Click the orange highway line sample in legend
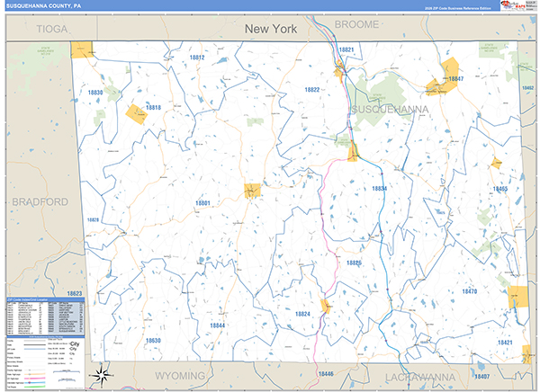The image size is (540, 392). click(35, 374)
